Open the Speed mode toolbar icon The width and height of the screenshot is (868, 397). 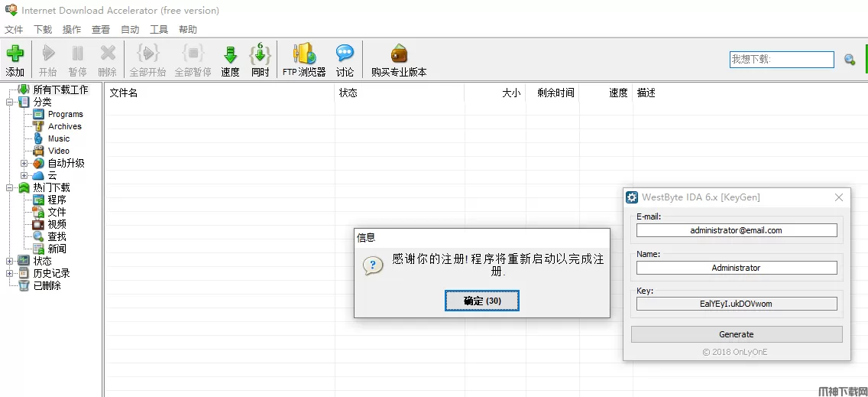point(230,54)
